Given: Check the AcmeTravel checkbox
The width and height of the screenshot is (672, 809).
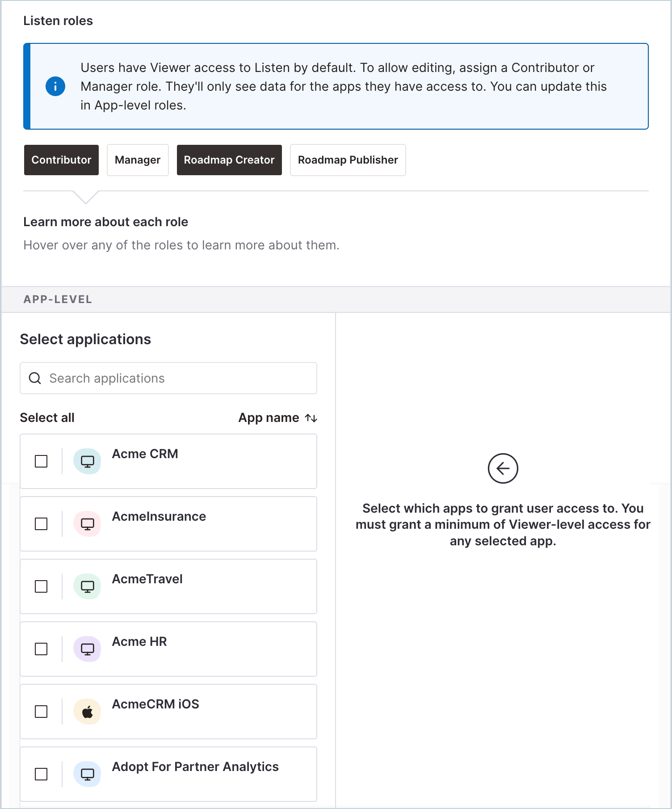Looking at the screenshot, I should tap(41, 586).
